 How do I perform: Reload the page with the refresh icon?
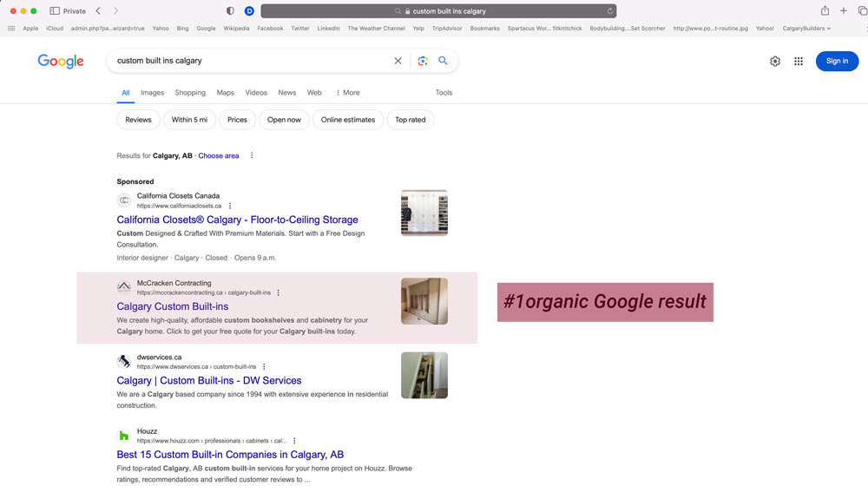[610, 10]
